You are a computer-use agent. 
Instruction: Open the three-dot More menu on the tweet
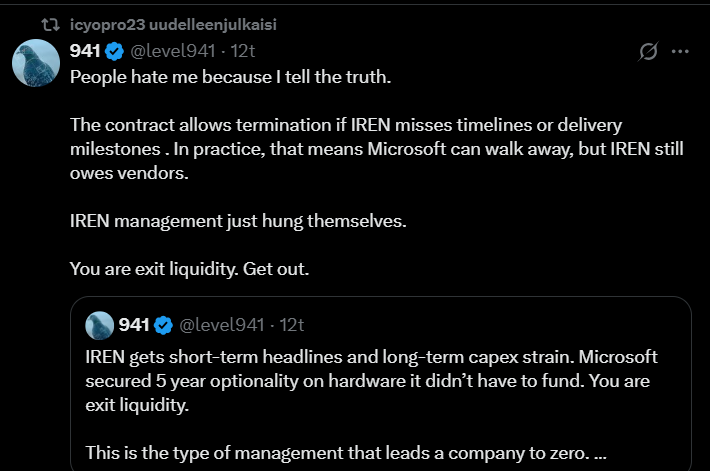click(680, 51)
